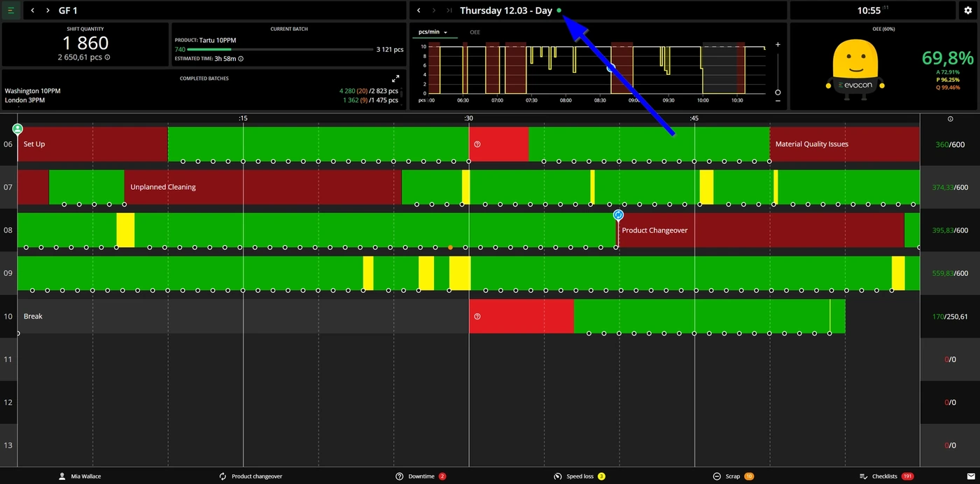Click the 3 121 pcs batch target
Screen dimensions: 980x484
click(x=390, y=50)
